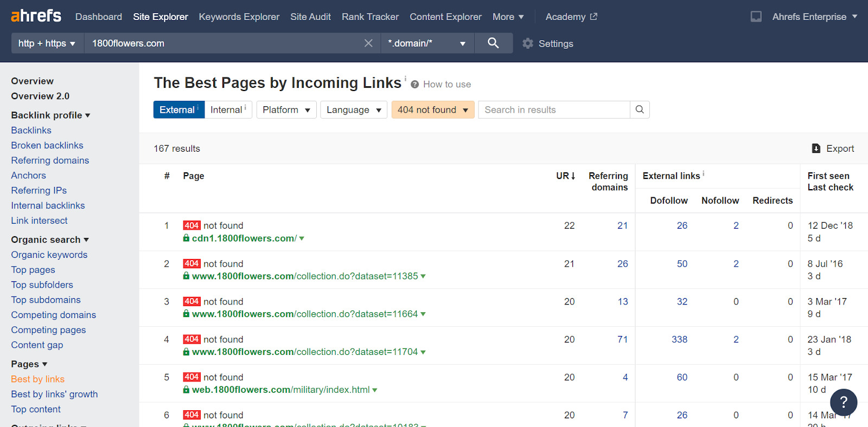Viewport: 868px width, 427px height.
Task: Click the search-in-results magnifier icon
Action: (640, 110)
